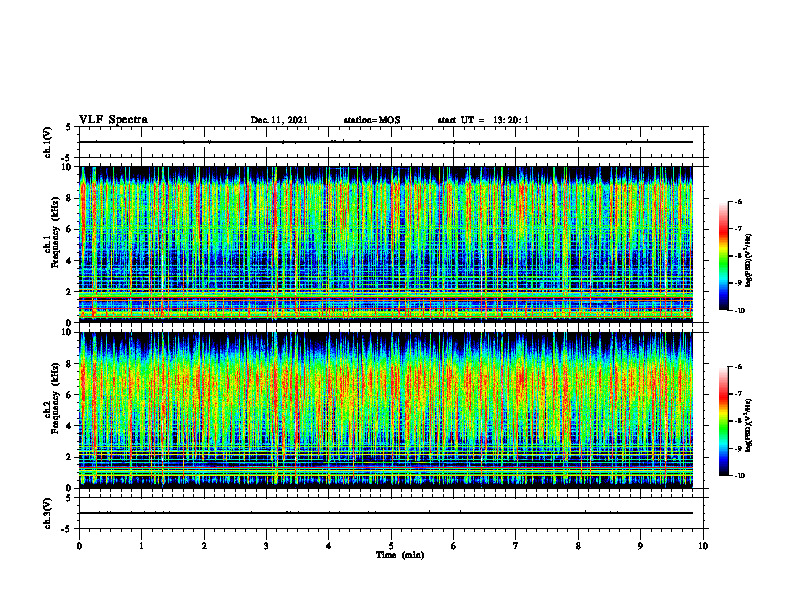Click the time axis tick label "1"
This screenshot has height=612, width=792.
pyautogui.click(x=141, y=546)
